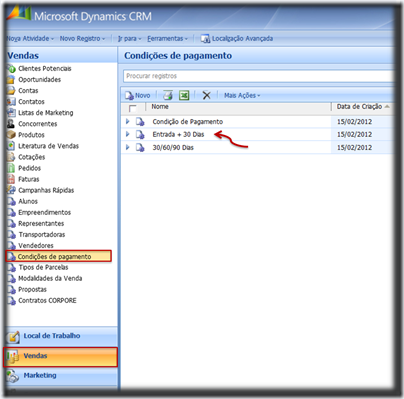404x399 pixels.
Task: Click the Export to Excel icon
Action: point(184,95)
